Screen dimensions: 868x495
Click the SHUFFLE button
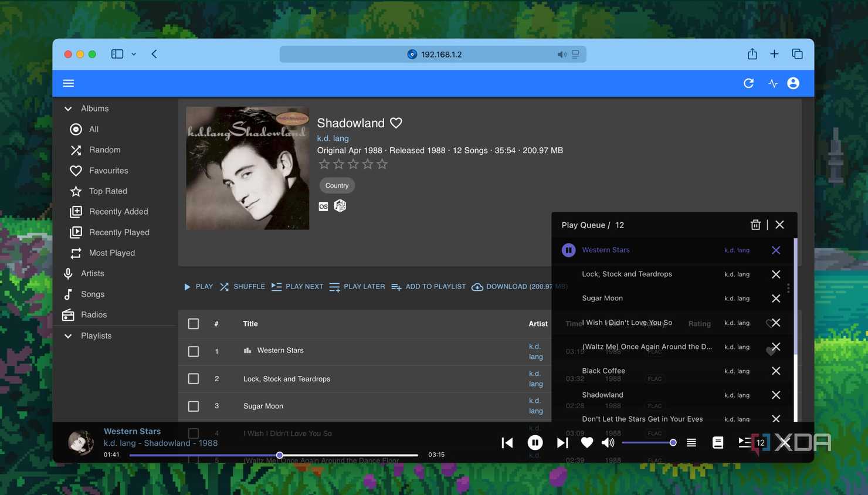click(x=242, y=287)
